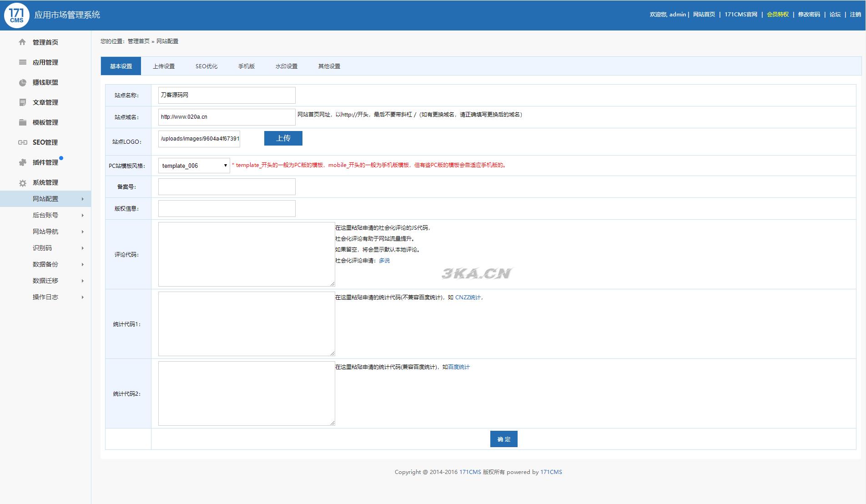This screenshot has height=504, width=866.
Task: Open 管理首页 in sidebar
Action: 45,42
